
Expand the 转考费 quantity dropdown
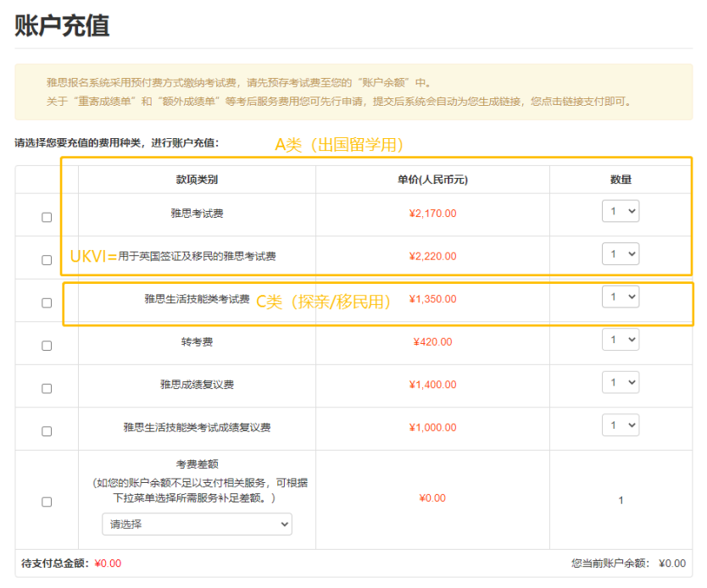click(x=620, y=339)
